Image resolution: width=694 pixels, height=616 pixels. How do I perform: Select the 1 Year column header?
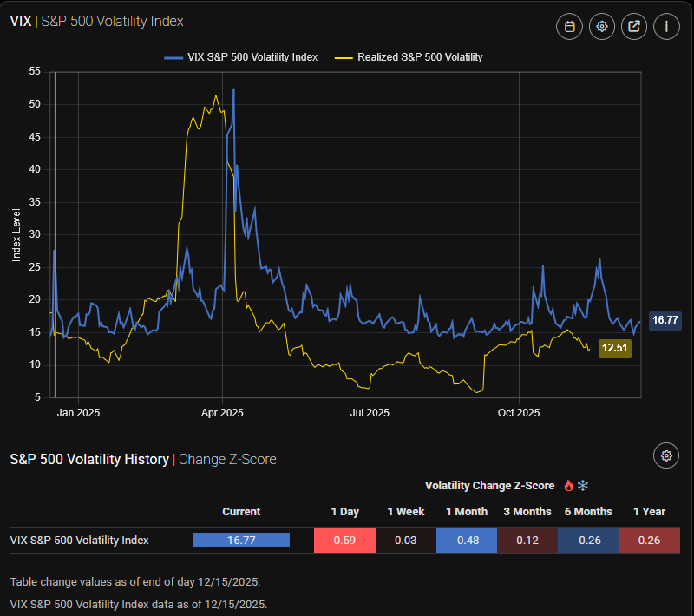(x=649, y=512)
